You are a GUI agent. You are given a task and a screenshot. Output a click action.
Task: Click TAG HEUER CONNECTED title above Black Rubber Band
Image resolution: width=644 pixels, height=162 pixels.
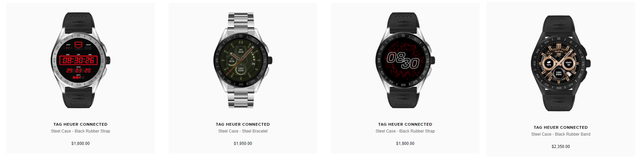click(561, 127)
